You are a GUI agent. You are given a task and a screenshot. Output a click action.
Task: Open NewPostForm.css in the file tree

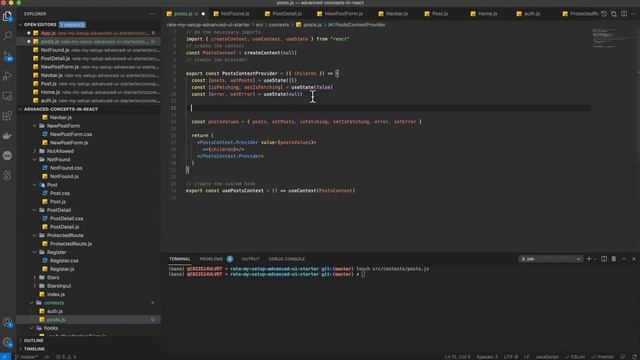coord(71,134)
